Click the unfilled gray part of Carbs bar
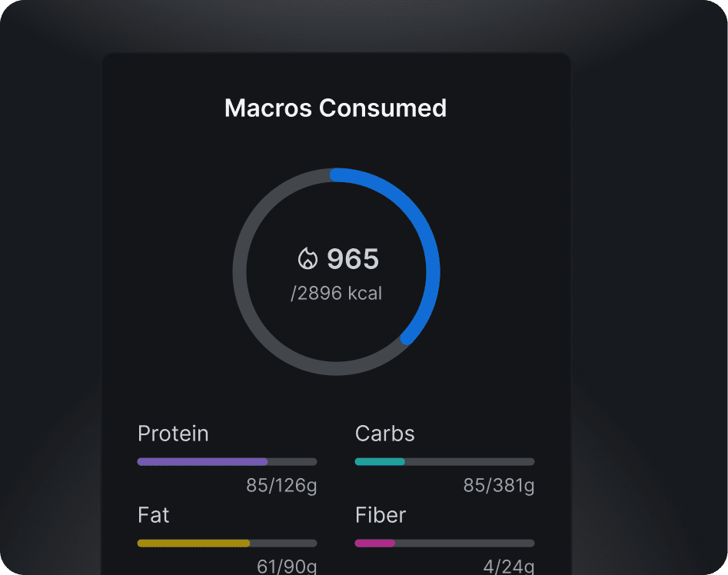The height and width of the screenshot is (575, 728). [x=469, y=462]
